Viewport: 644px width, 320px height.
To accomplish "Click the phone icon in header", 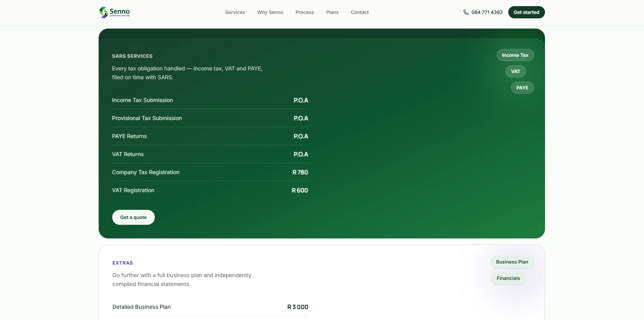I will (466, 12).
